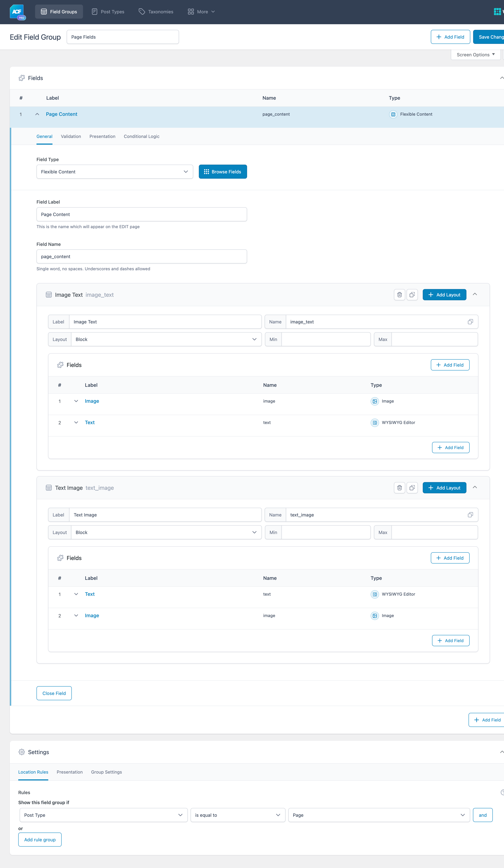The height and width of the screenshot is (868, 504).
Task: Open the More menu in top bar
Action: pos(201,12)
